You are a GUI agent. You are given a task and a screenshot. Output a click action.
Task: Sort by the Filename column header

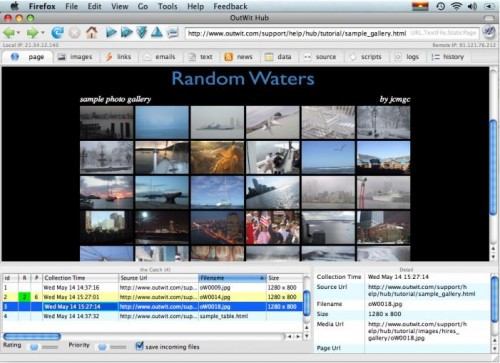pos(232,278)
